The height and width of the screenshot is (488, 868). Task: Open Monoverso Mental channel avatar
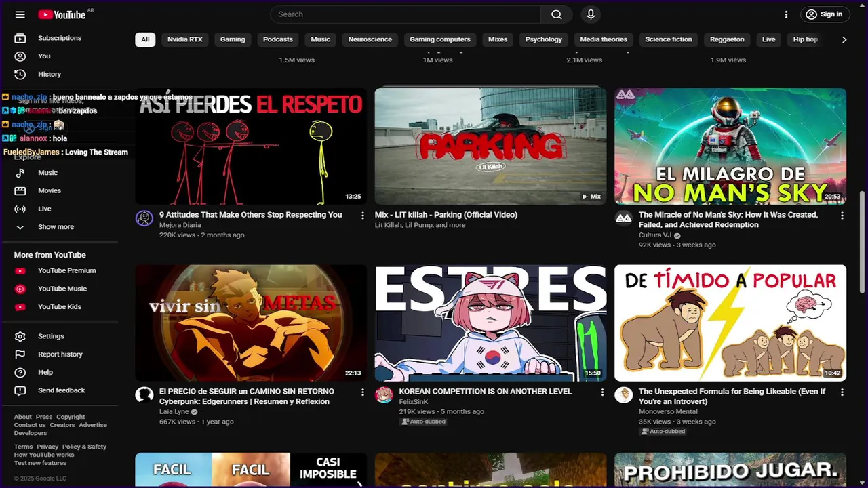(624, 395)
